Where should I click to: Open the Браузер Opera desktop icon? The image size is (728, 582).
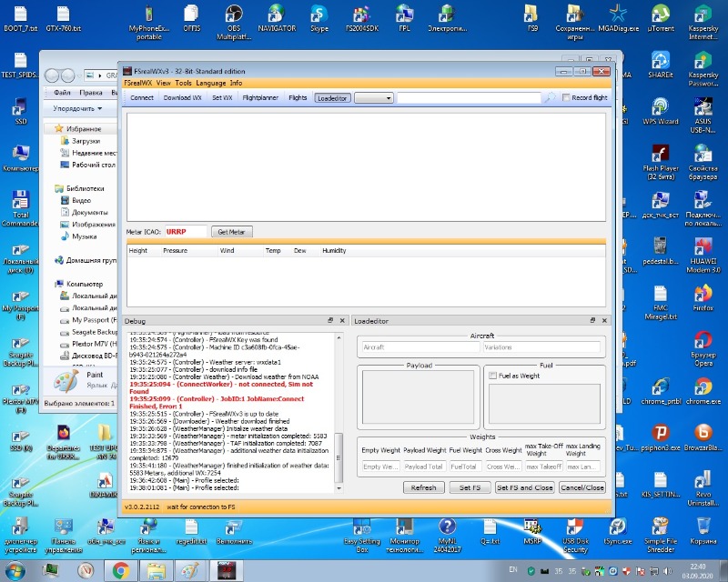[x=703, y=348]
